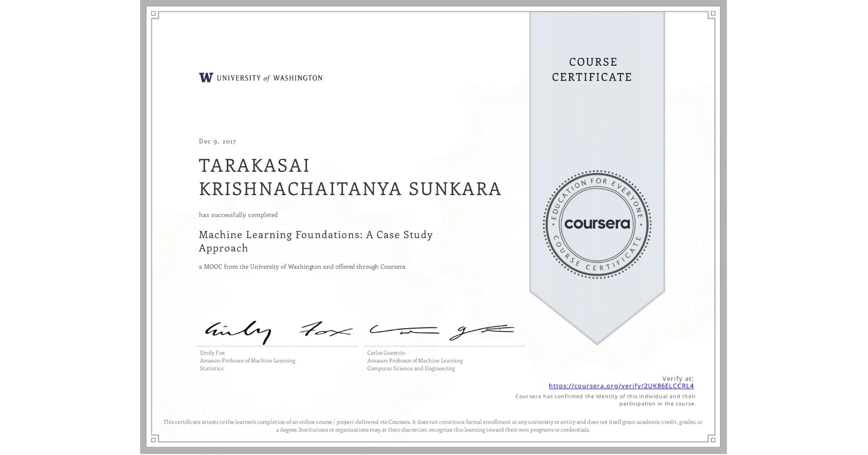The width and height of the screenshot is (868, 455).
Task: Select 'KRISHNACHAITANYA SUNKARA' name line
Action: [350, 189]
